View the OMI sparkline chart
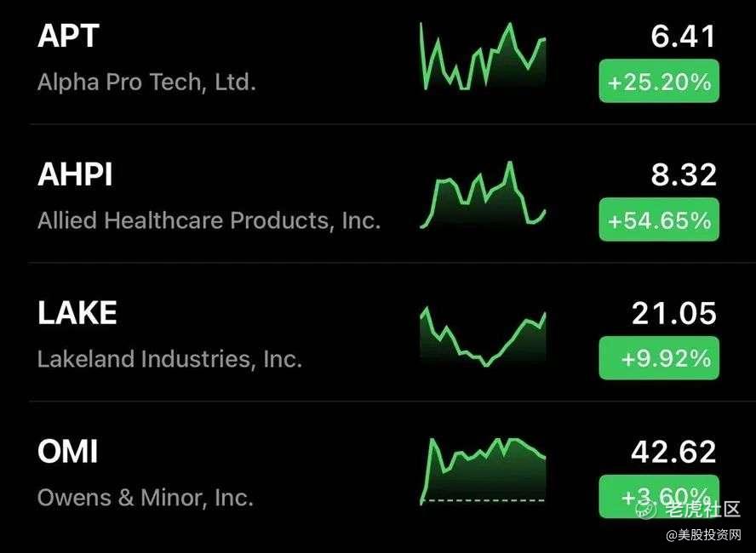The height and width of the screenshot is (553, 756). (483, 470)
